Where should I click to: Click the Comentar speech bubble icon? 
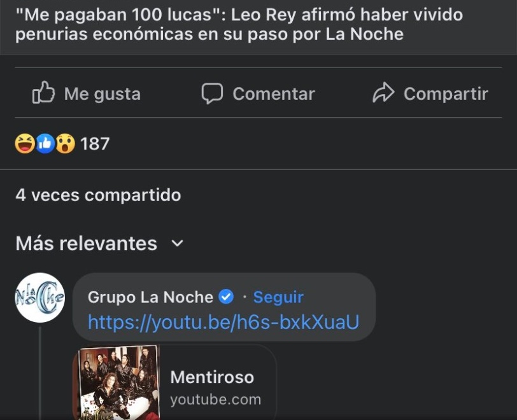[x=212, y=94]
